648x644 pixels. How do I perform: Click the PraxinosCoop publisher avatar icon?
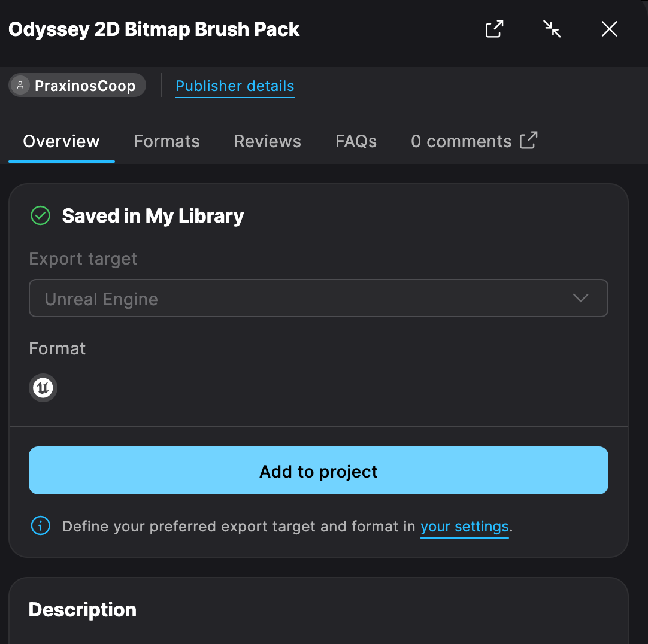click(21, 86)
